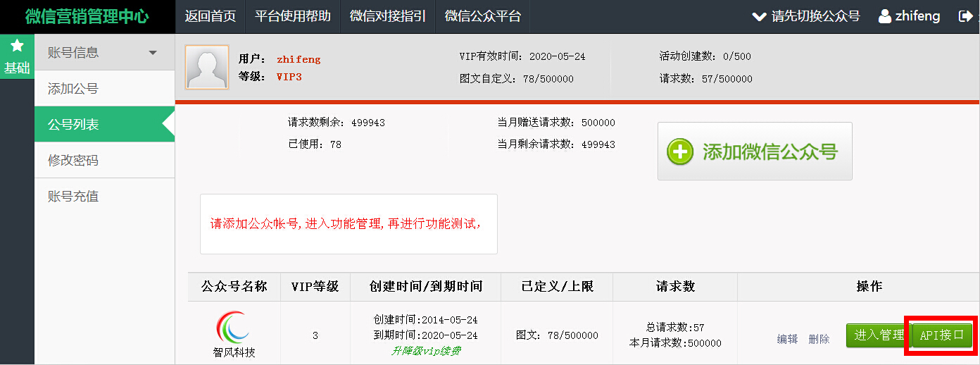Click the 编辑 link in the operations column
Image resolution: width=980 pixels, height=365 pixels.
pos(787,339)
